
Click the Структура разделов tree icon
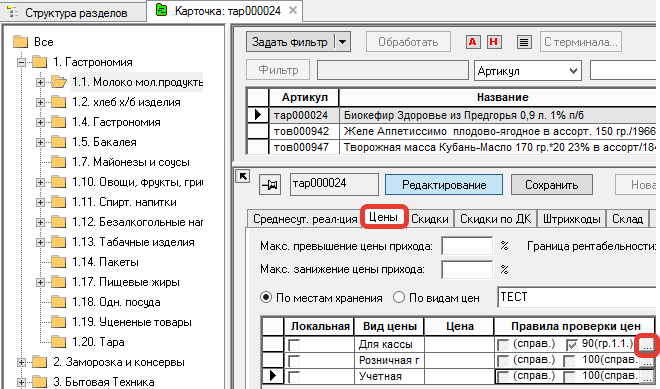pos(13,12)
